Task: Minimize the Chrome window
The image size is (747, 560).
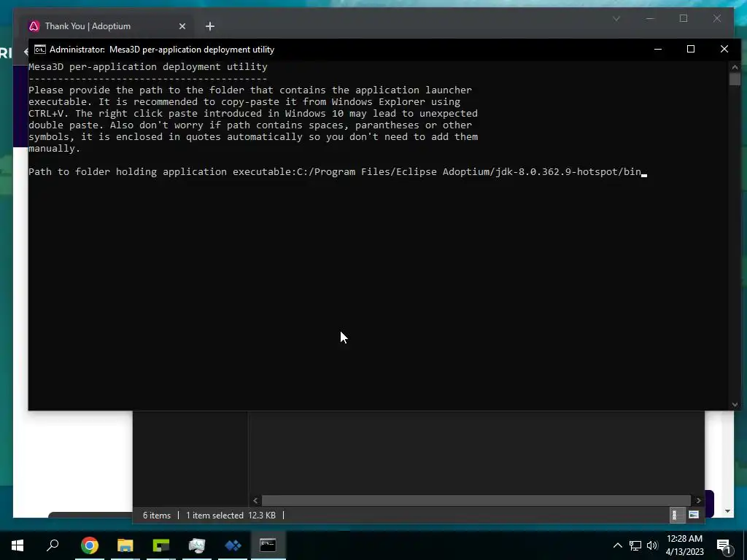Action: click(650, 18)
